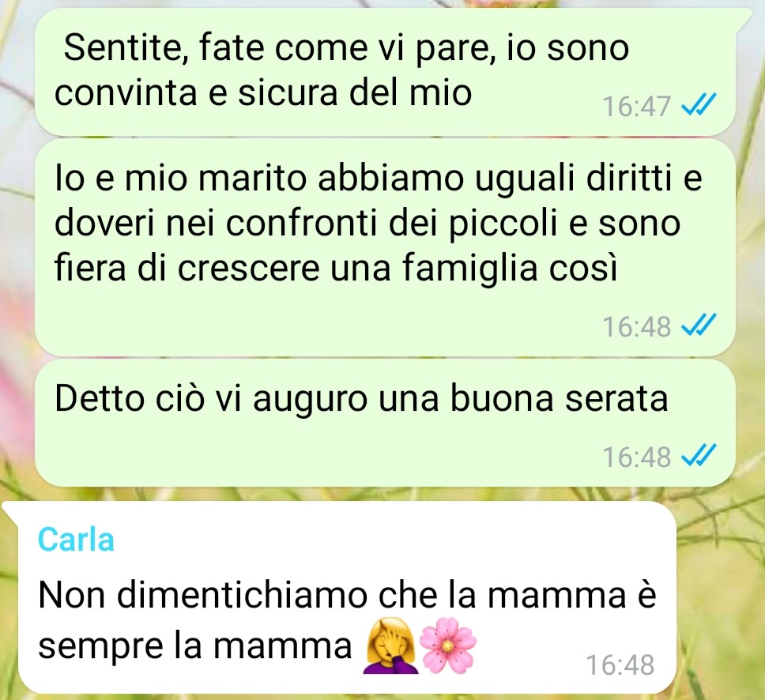Click the tail corner of the top outgoing bubble
Screen dimensions: 765x700
743,17
